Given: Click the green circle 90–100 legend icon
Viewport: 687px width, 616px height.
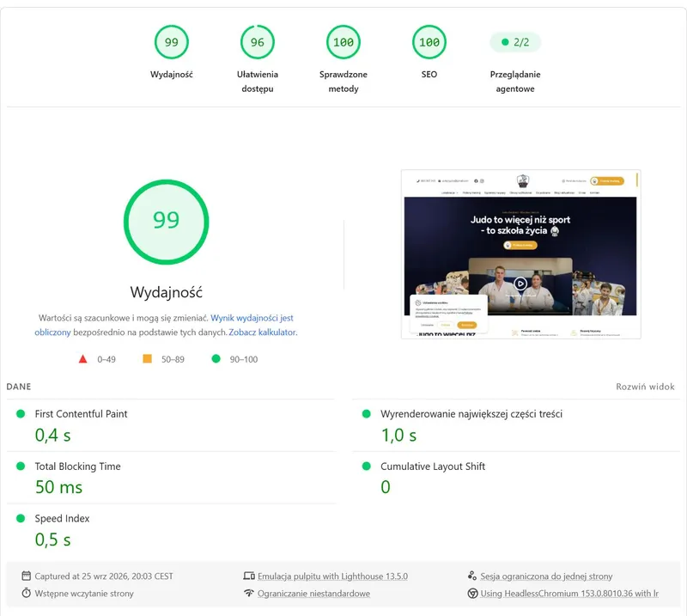Looking at the screenshot, I should click(x=216, y=358).
